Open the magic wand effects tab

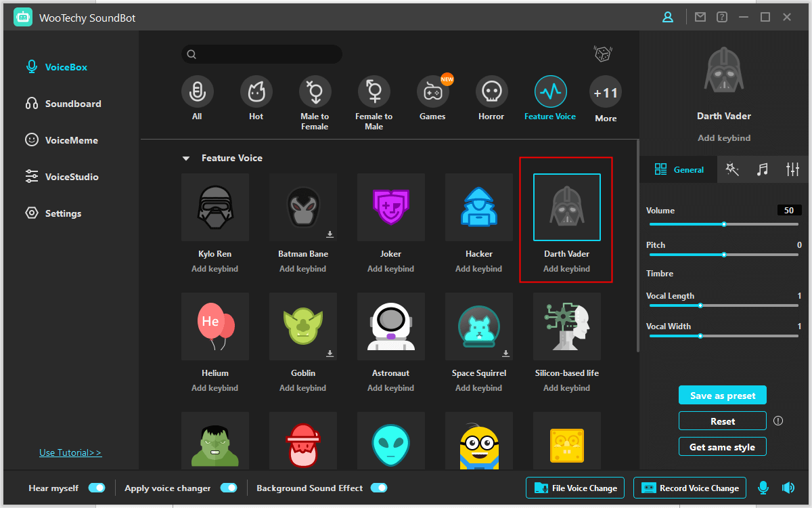(732, 170)
